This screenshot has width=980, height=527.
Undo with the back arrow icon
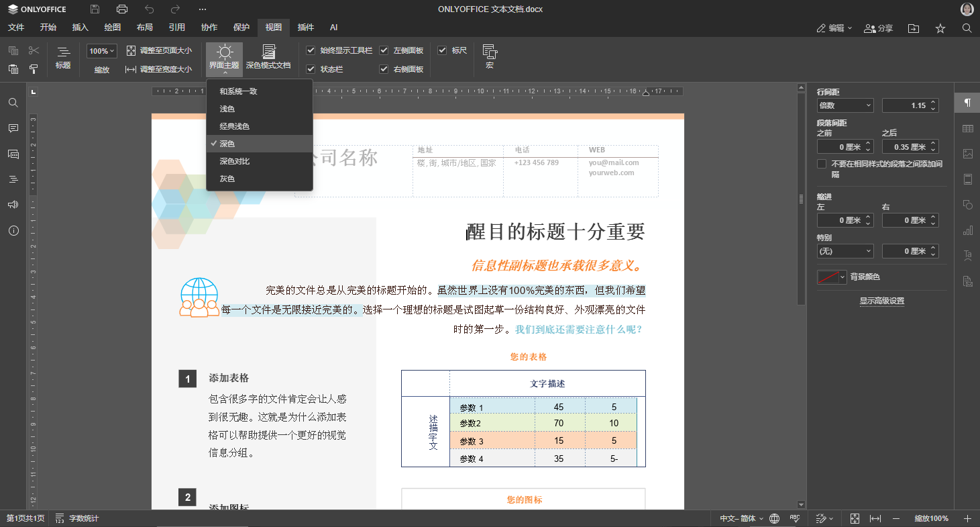[149, 9]
